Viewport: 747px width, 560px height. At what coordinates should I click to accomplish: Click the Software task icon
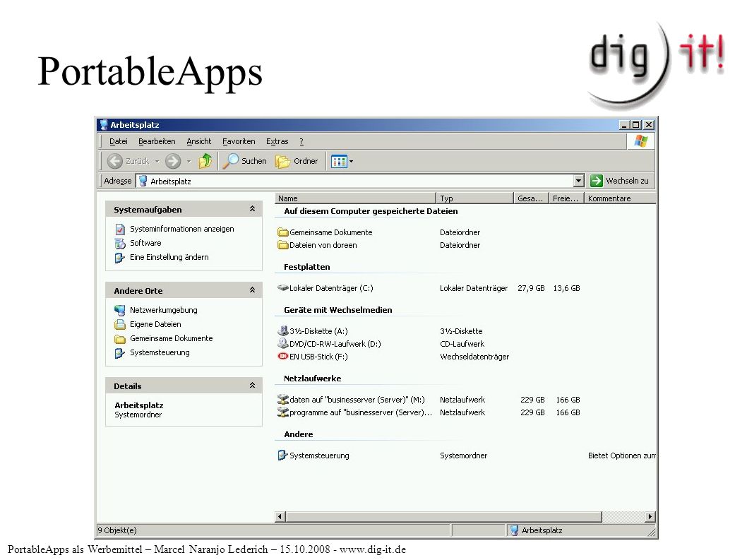pos(119,243)
